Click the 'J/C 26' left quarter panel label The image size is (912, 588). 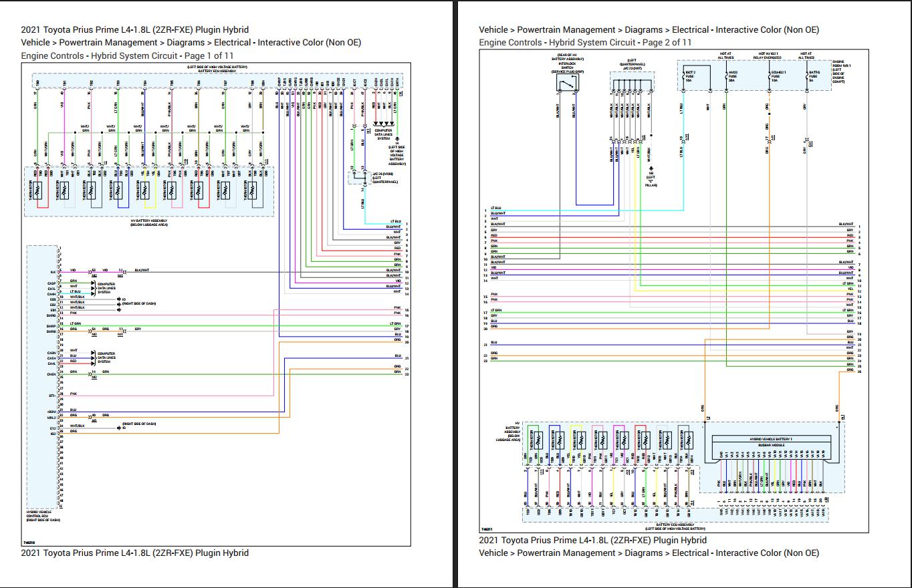click(385, 176)
